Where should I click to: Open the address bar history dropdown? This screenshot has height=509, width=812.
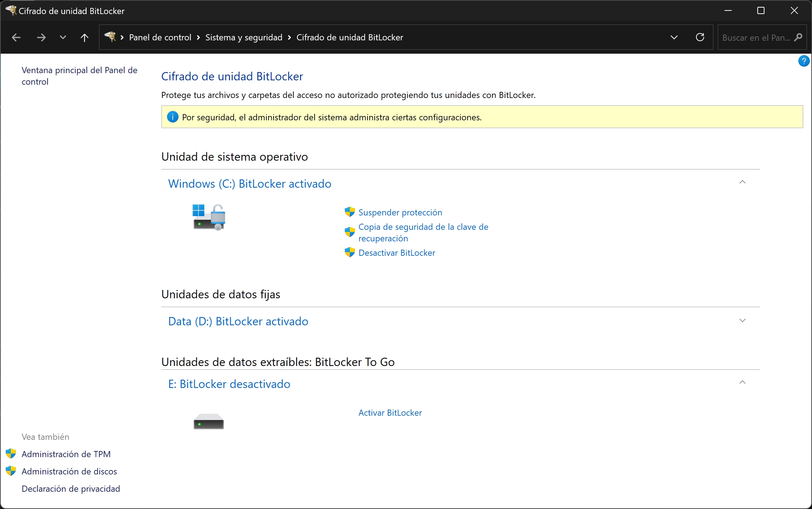[674, 37]
